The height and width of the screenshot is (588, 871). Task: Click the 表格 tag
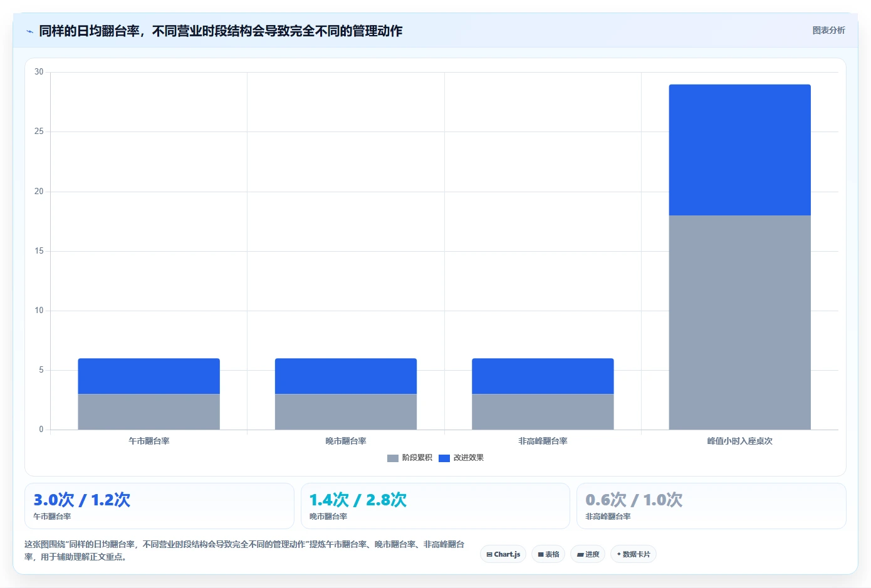pos(548,554)
